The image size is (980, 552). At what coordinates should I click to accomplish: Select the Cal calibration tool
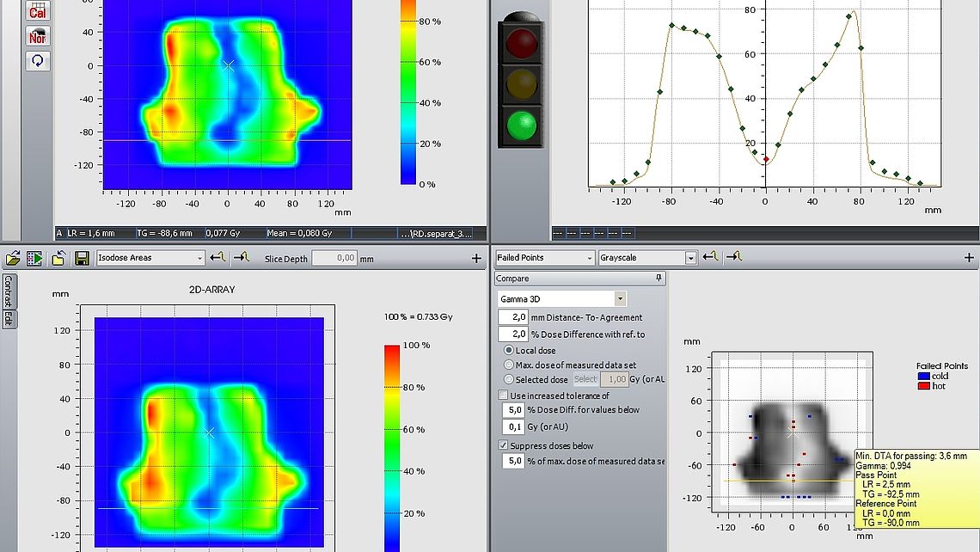pyautogui.click(x=38, y=11)
